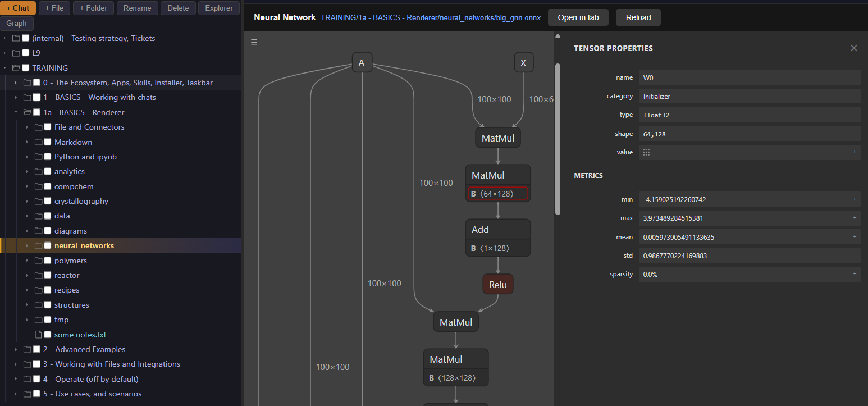Click the plus icon beside min metric

point(855,199)
